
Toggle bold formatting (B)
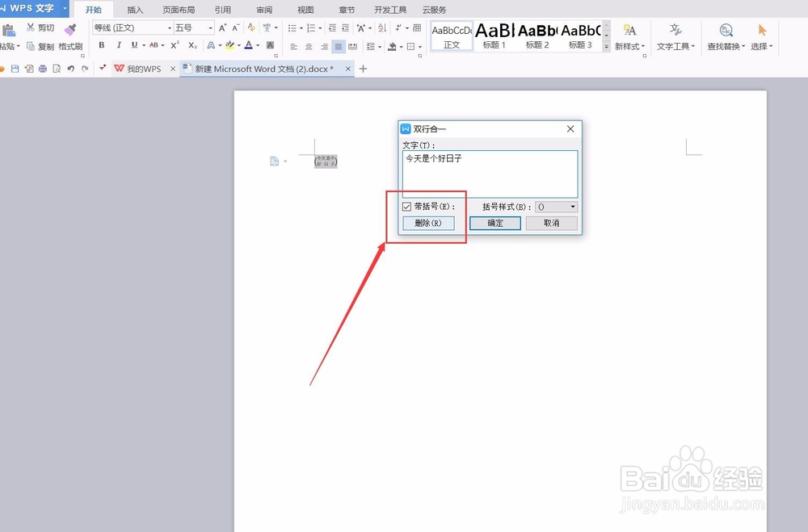click(x=102, y=45)
